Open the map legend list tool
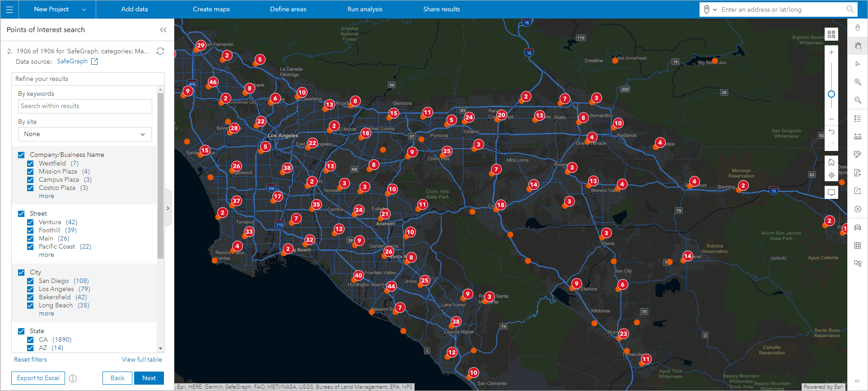This screenshot has height=391, width=868. pos(858,118)
